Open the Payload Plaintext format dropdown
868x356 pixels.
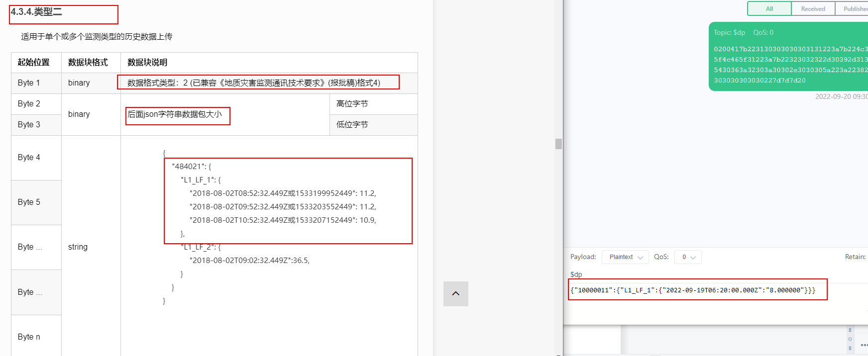[x=626, y=257]
